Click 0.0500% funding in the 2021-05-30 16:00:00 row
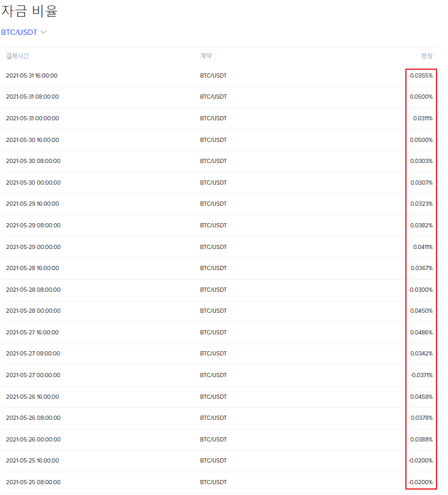The height and width of the screenshot is (495, 448). point(421,140)
